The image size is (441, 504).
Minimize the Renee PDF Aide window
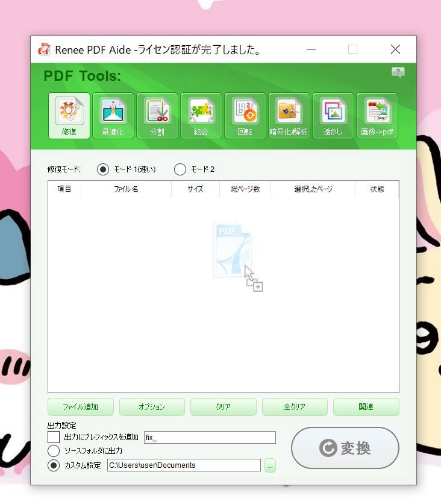pyautogui.click(x=311, y=49)
